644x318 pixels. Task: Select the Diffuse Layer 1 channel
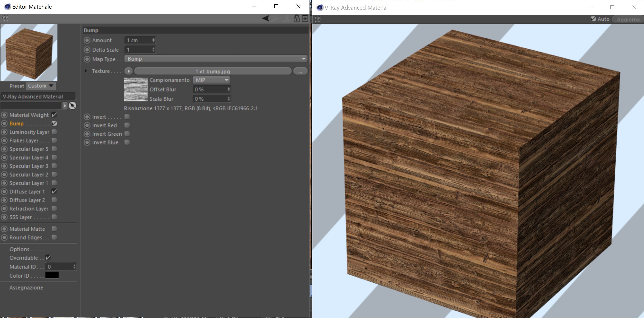(27, 192)
